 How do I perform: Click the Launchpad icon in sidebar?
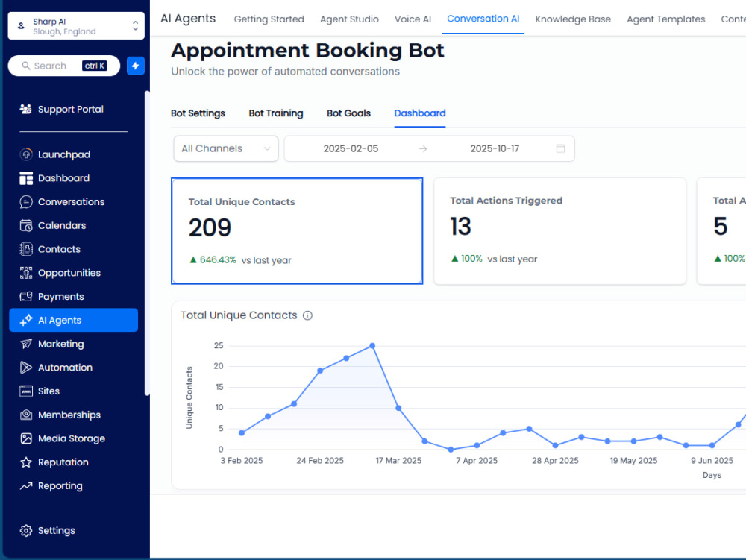[26, 154]
